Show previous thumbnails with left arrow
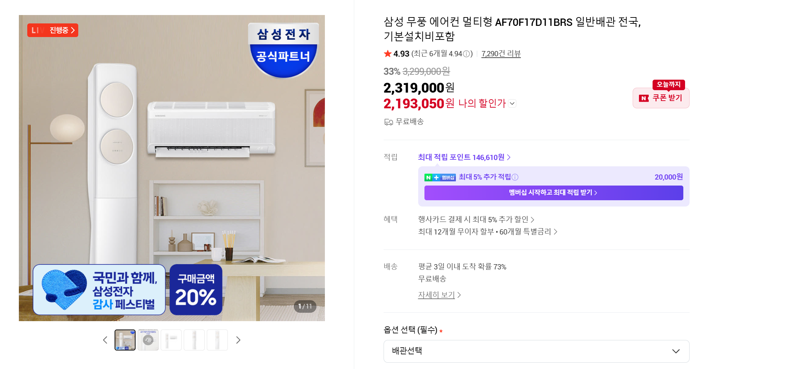The width and height of the screenshot is (800, 369). pyautogui.click(x=105, y=340)
